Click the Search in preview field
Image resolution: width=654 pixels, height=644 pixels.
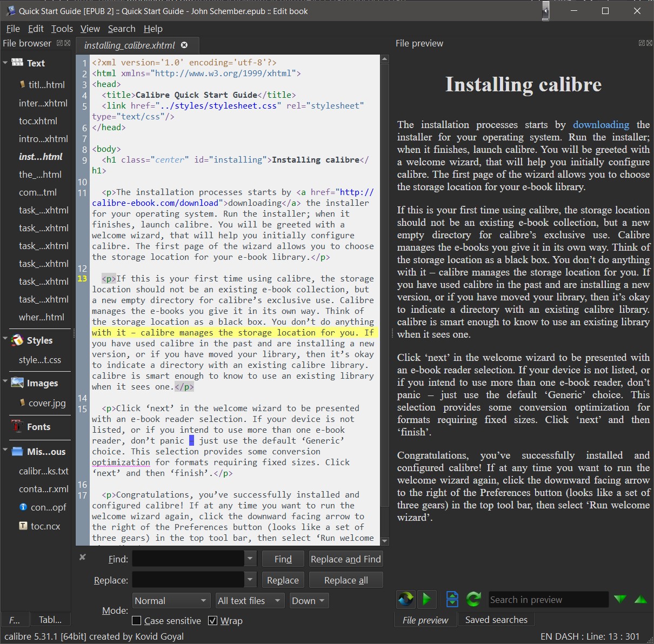point(548,600)
